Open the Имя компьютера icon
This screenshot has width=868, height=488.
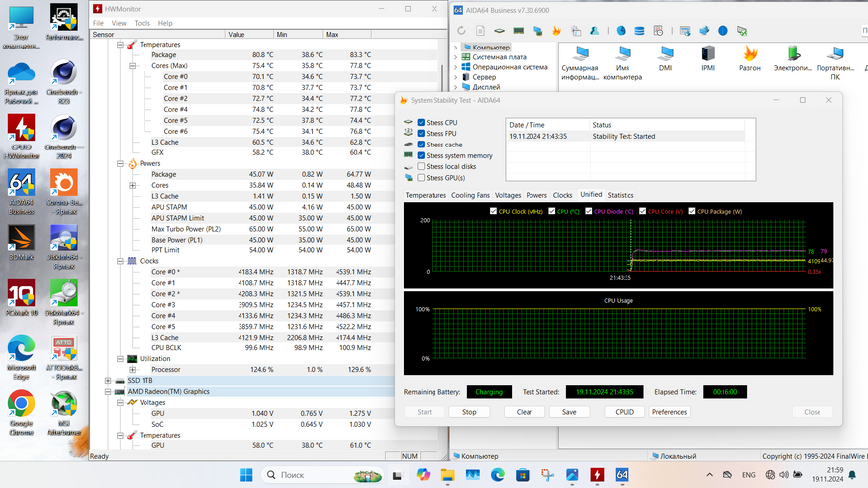pos(623,63)
